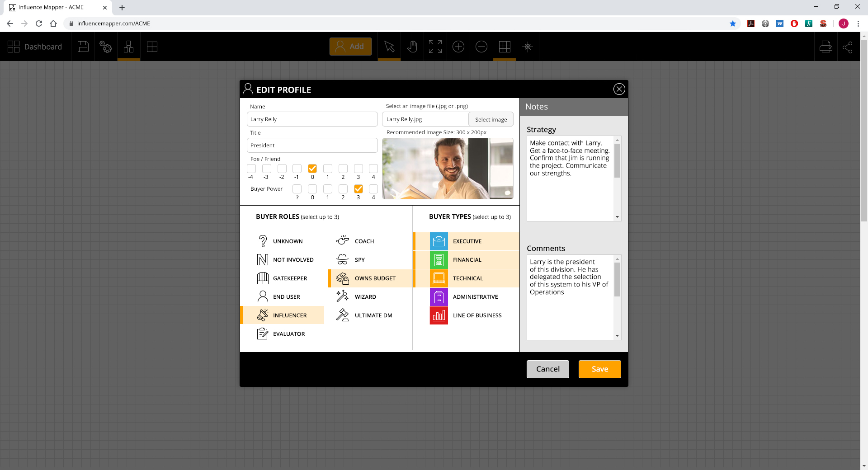Screen dimensions: 868x470
Task: Click the Title input field
Action: tap(312, 146)
